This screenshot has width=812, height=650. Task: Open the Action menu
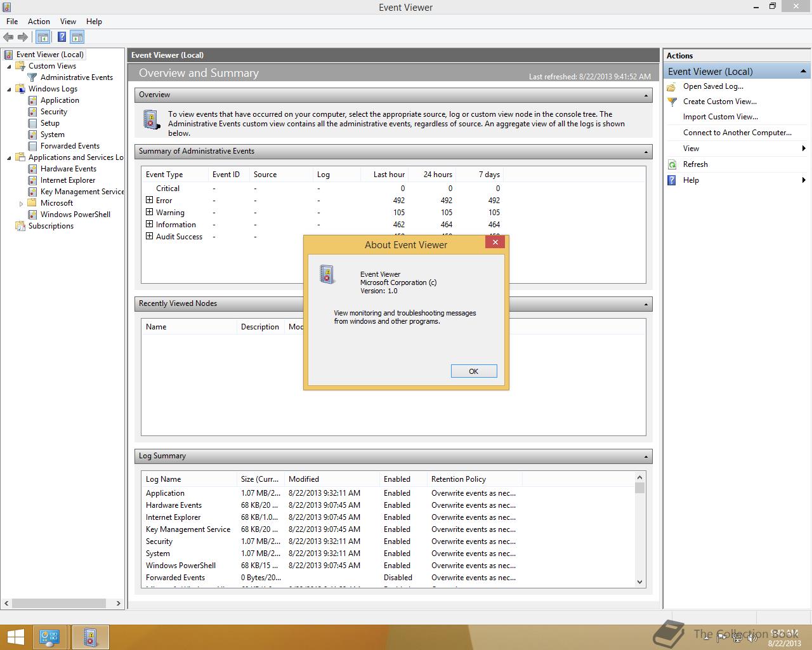[x=39, y=22]
